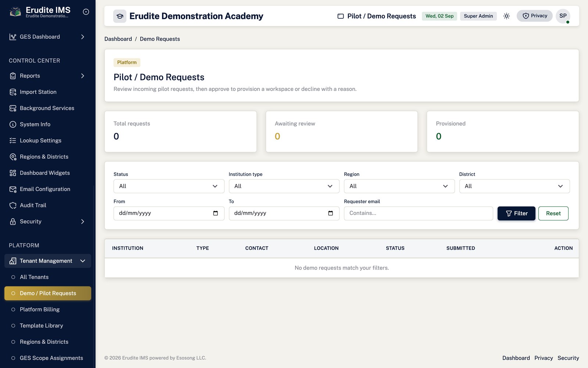Open the Institution type dropdown
The width and height of the screenshot is (588, 368).
[284, 186]
